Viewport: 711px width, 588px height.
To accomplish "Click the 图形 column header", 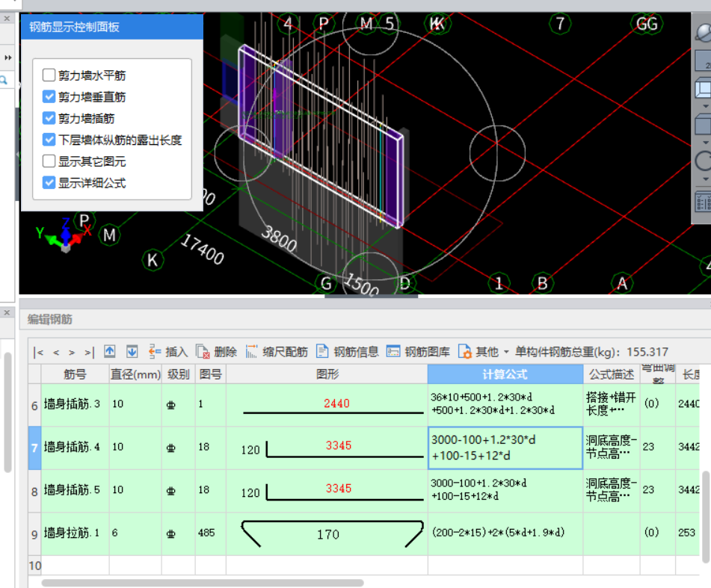I will (x=327, y=374).
